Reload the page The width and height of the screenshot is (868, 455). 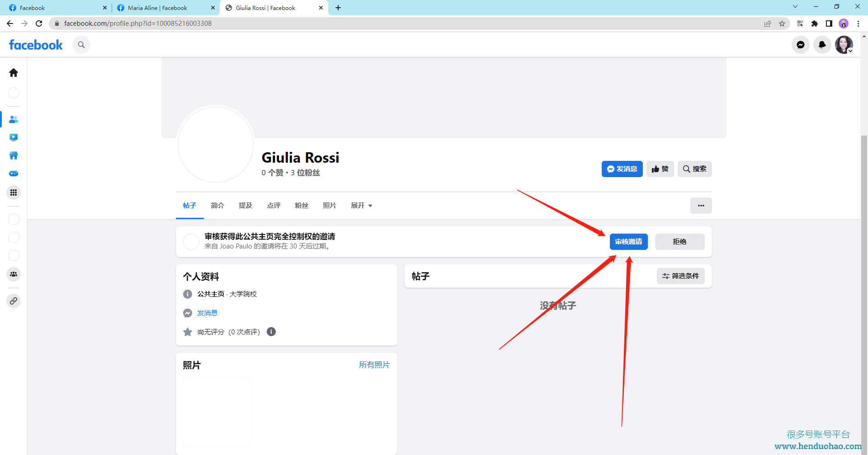pos(39,23)
